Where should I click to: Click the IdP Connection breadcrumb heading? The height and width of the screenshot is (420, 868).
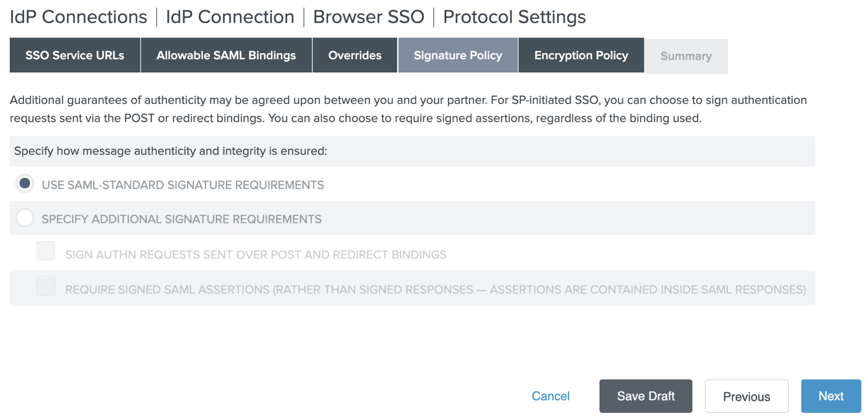click(230, 17)
